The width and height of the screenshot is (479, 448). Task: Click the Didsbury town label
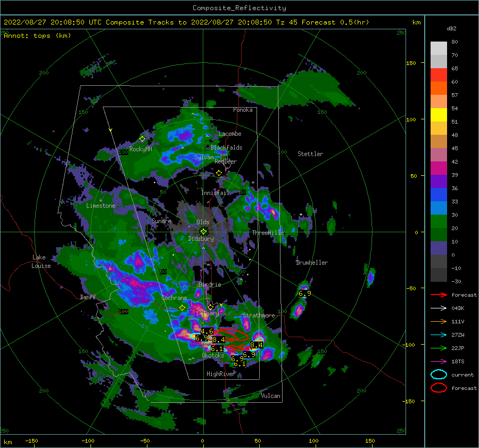(201, 239)
